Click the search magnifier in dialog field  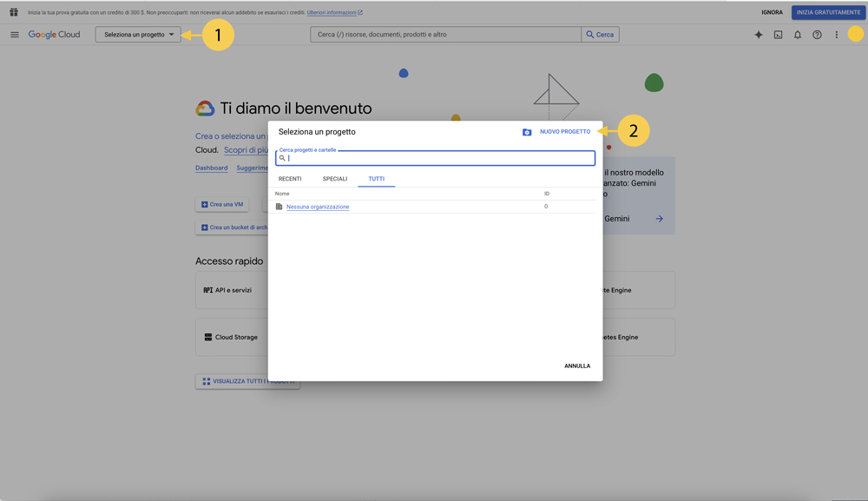click(x=282, y=158)
